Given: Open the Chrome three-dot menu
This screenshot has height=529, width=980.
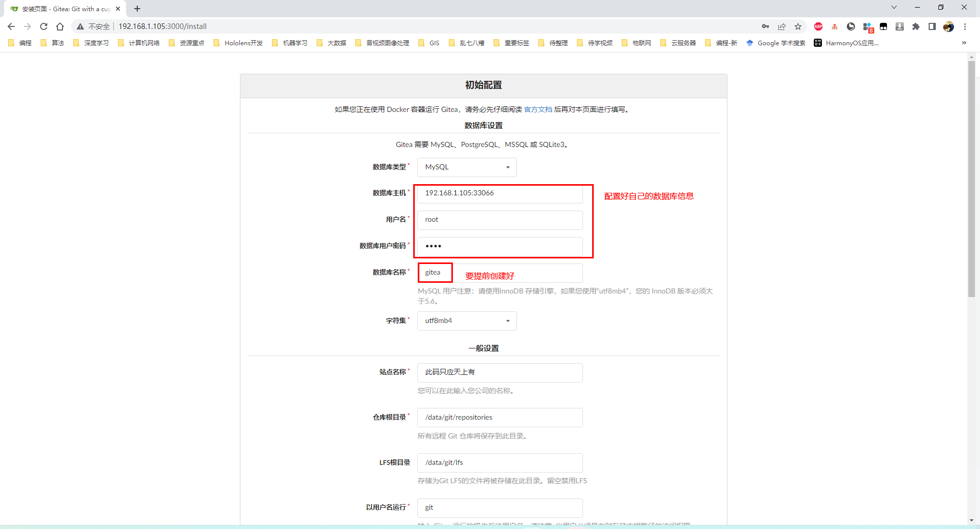Looking at the screenshot, I should point(965,26).
